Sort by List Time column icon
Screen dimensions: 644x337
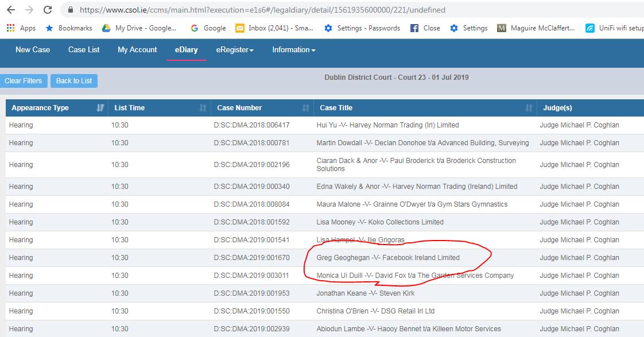(203, 108)
